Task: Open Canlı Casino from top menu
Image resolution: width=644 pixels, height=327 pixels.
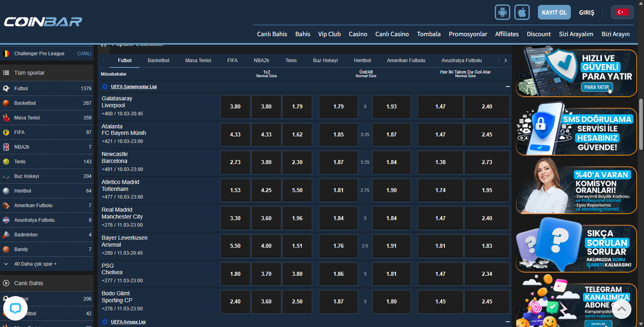Action: click(392, 34)
